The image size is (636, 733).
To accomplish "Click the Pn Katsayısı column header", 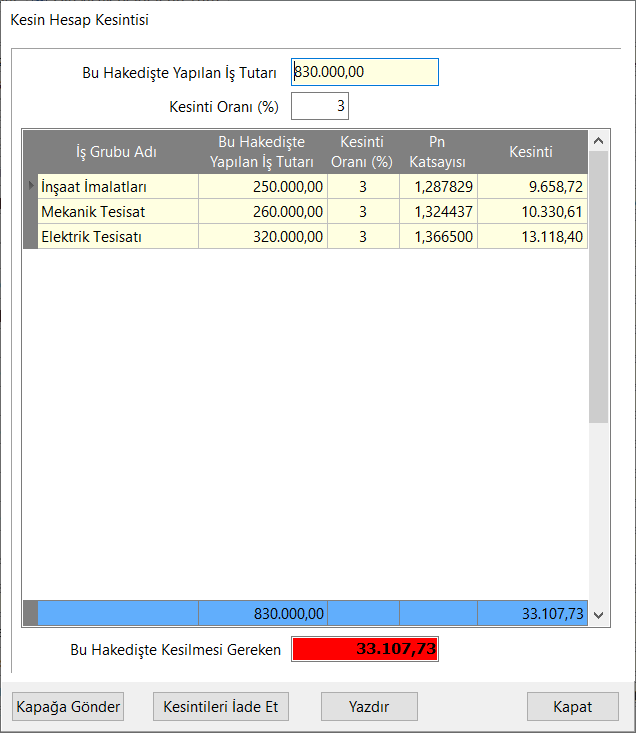I will pyautogui.click(x=438, y=152).
